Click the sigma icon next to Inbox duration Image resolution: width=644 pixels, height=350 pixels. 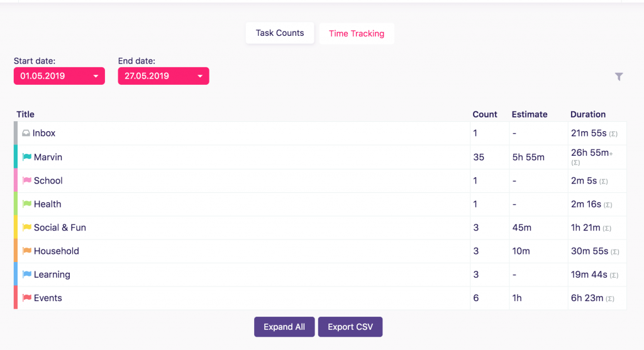613,134
